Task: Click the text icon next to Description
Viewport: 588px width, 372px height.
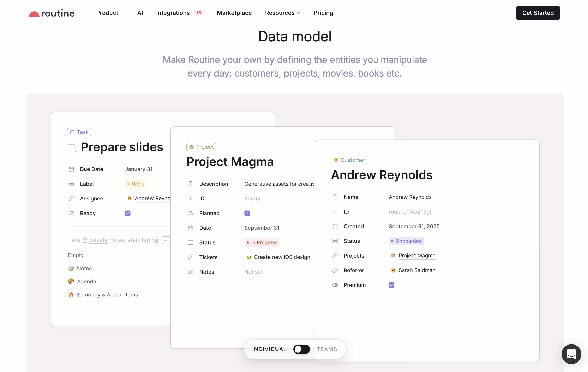Action: pos(191,184)
